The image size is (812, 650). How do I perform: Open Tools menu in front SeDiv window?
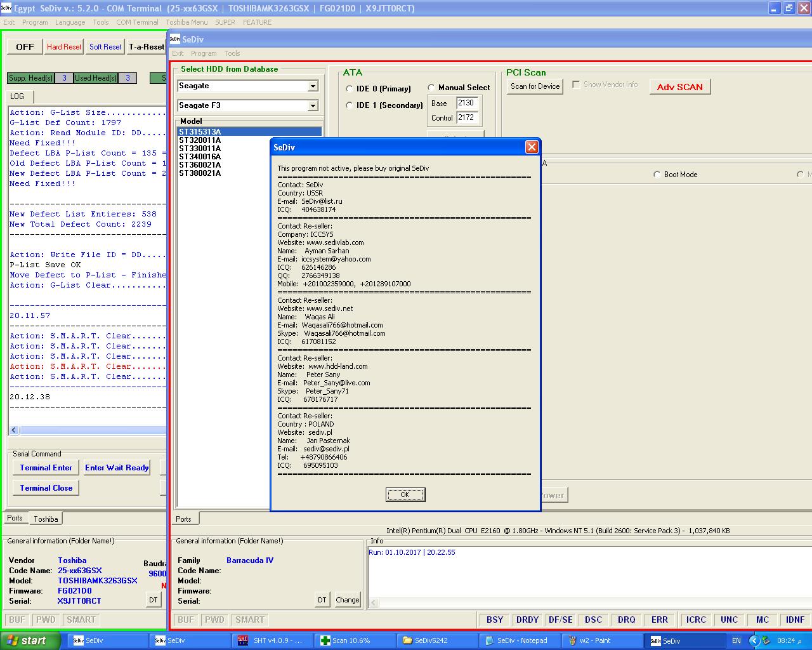[x=232, y=53]
